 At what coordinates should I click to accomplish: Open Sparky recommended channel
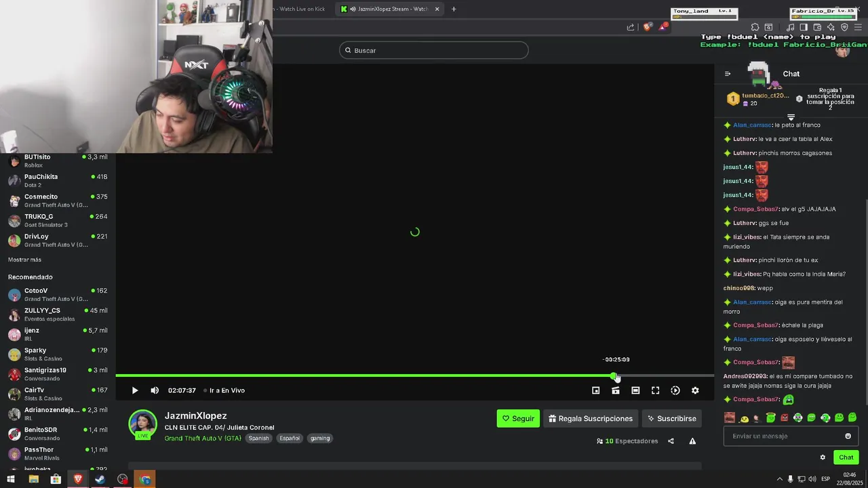pyautogui.click(x=58, y=354)
